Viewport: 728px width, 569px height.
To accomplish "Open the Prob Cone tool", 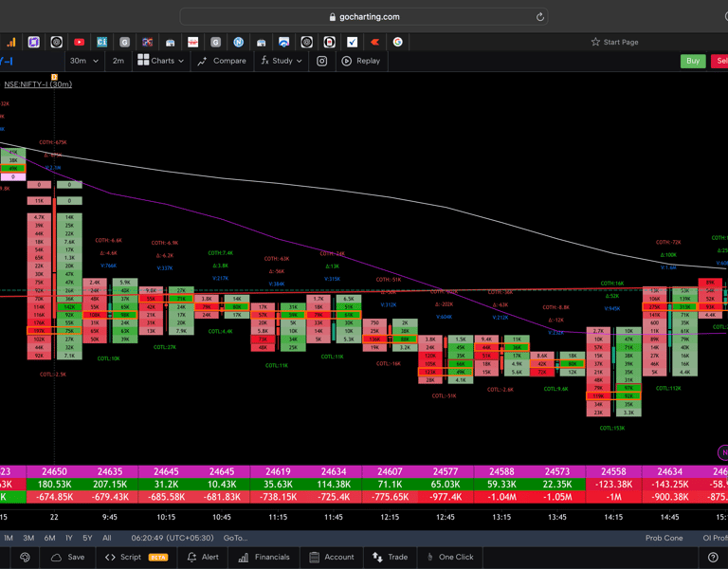I will (x=664, y=538).
